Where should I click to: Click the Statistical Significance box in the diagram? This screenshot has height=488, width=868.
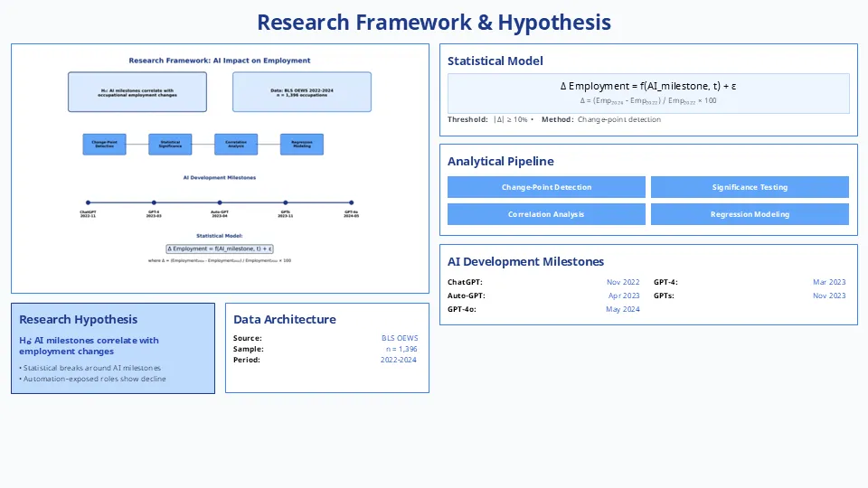[x=170, y=144]
